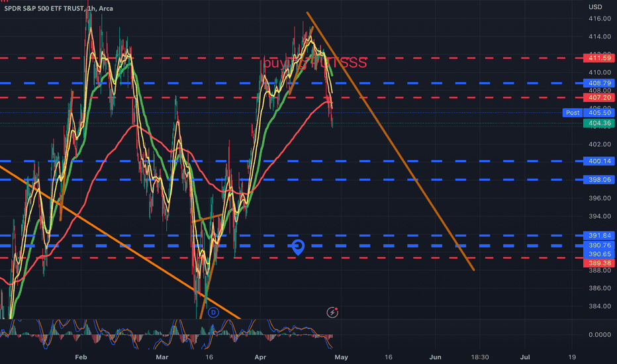Click the 416.00 price scale value

coord(600,18)
